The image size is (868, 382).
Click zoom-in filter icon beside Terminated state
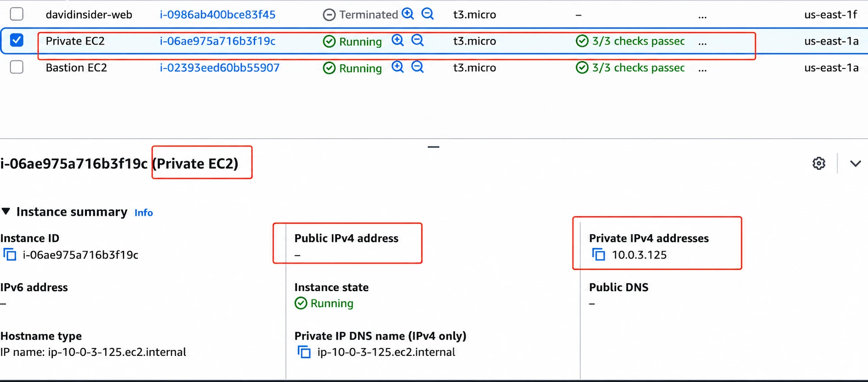(x=408, y=14)
